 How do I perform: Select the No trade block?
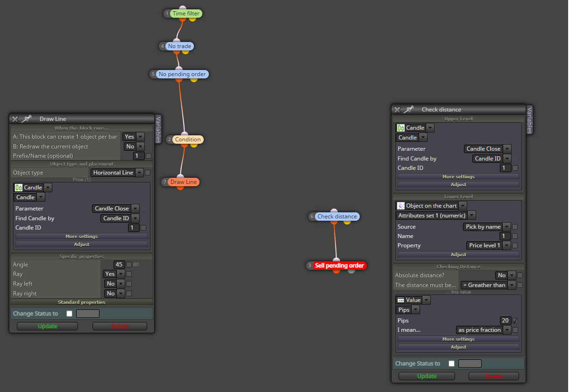(x=179, y=46)
